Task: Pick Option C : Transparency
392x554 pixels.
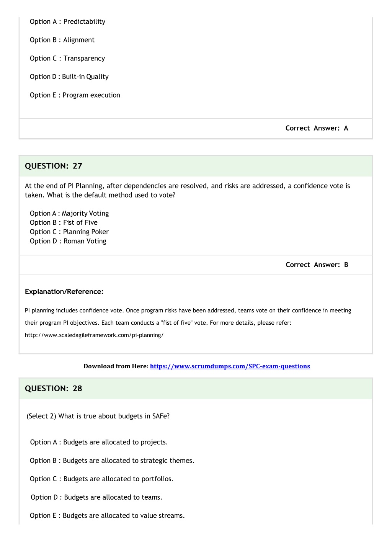Action: [67, 59]
